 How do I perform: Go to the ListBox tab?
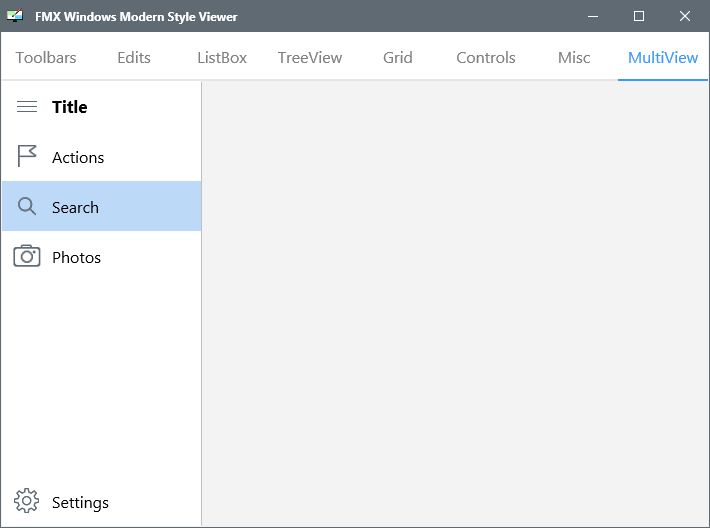click(x=222, y=58)
